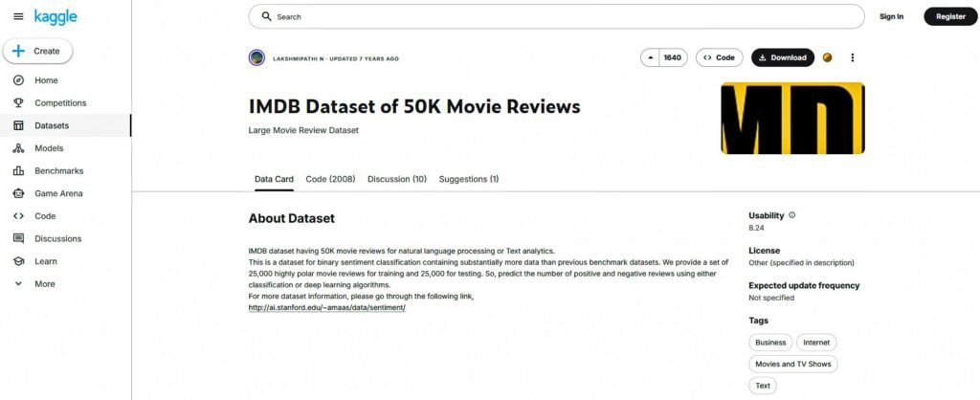Click the Learn graduation cap icon
This screenshot has width=980, height=400.
coord(18,261)
